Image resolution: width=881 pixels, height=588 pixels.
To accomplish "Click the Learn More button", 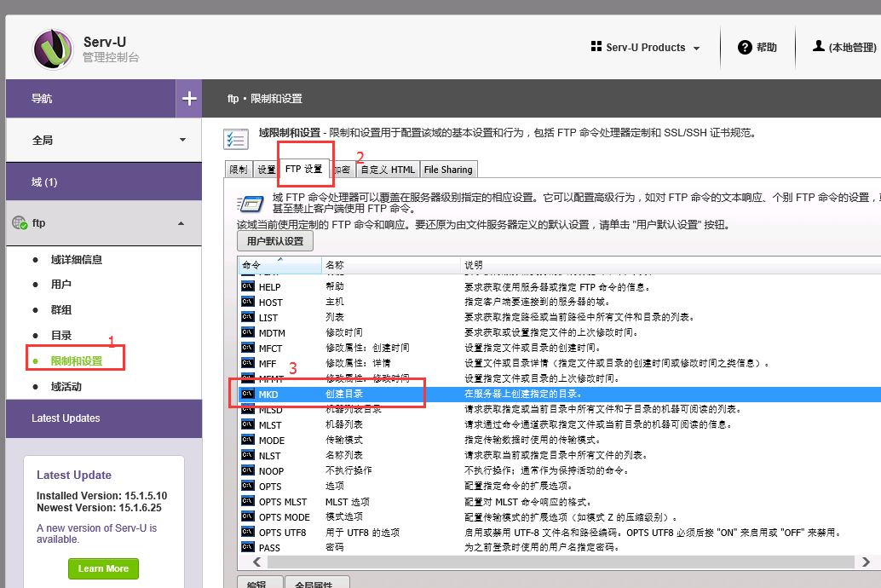I will (103, 568).
